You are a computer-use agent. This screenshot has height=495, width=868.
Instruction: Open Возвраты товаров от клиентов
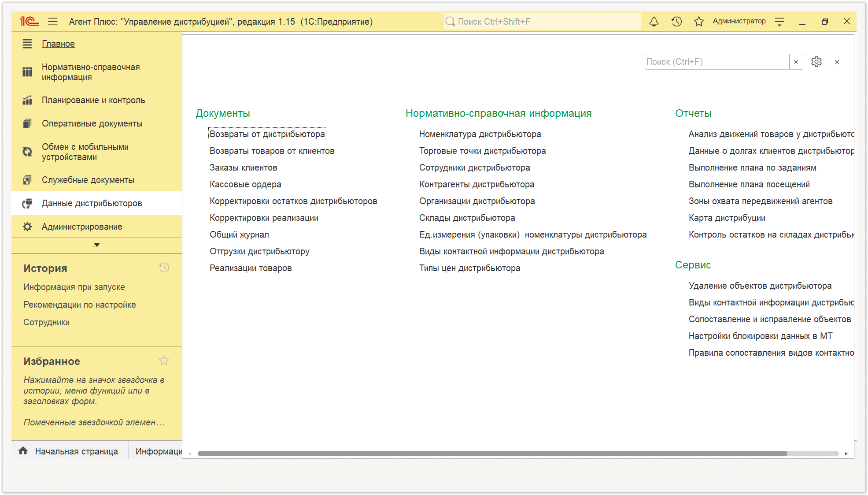click(x=272, y=151)
